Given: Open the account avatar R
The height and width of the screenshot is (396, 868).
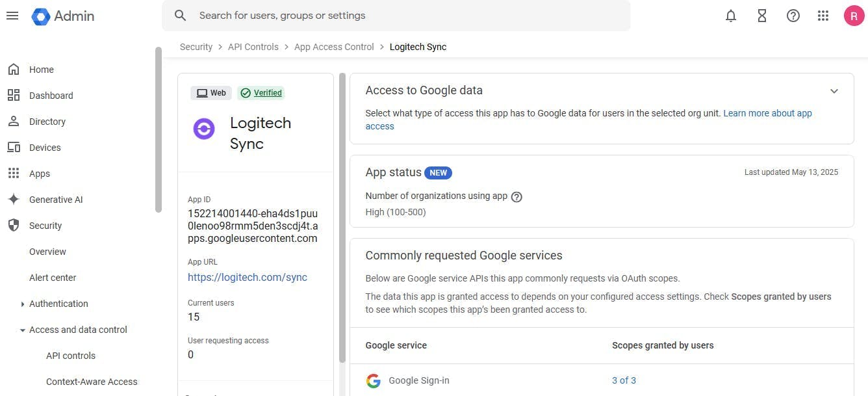Looking at the screenshot, I should click(854, 16).
